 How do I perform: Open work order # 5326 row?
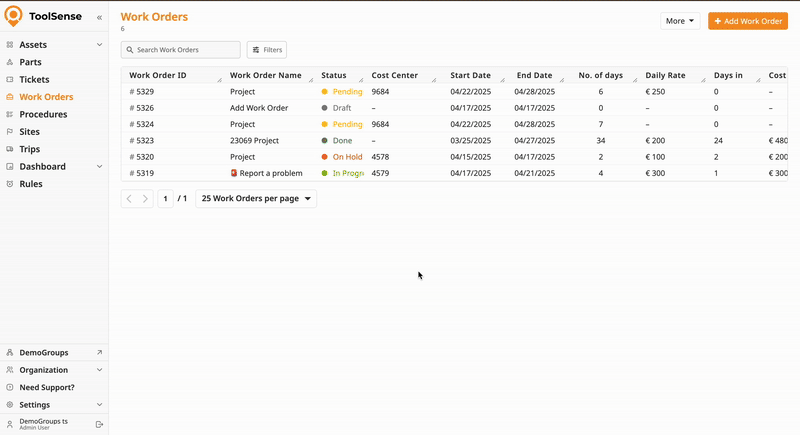click(454, 108)
